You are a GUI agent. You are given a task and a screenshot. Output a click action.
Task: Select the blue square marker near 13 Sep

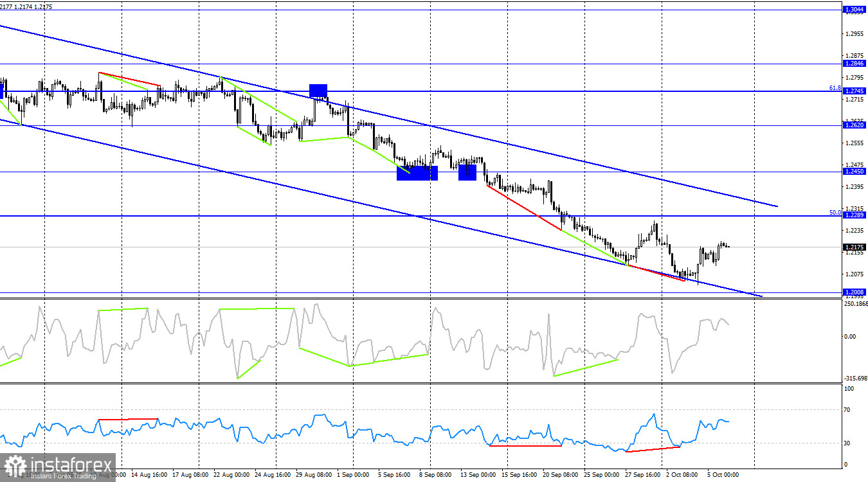[467, 172]
